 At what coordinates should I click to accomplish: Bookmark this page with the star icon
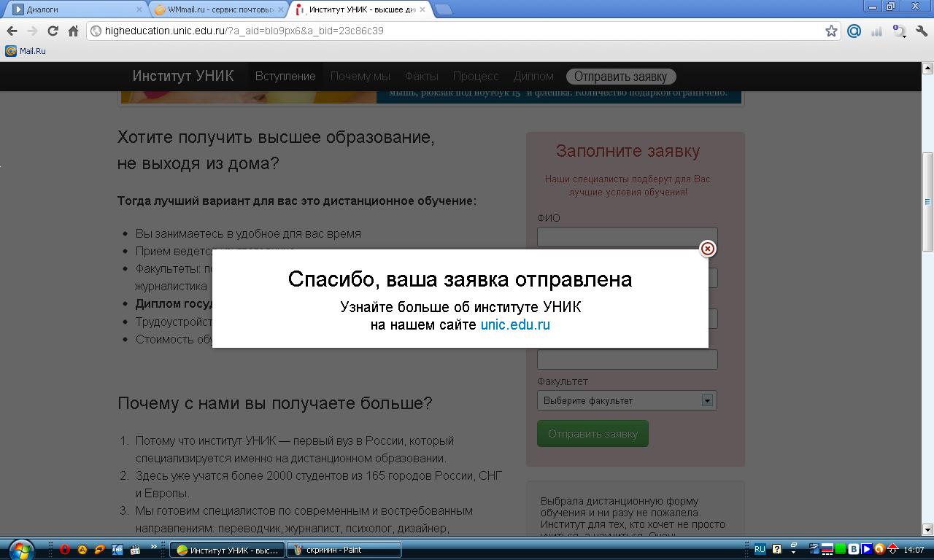point(831,31)
